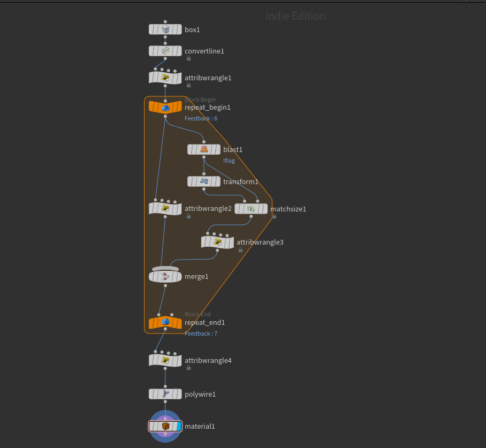Select the attribwrangle2 node icon
Image resolution: width=486 pixels, height=448 pixels.
tap(165, 208)
